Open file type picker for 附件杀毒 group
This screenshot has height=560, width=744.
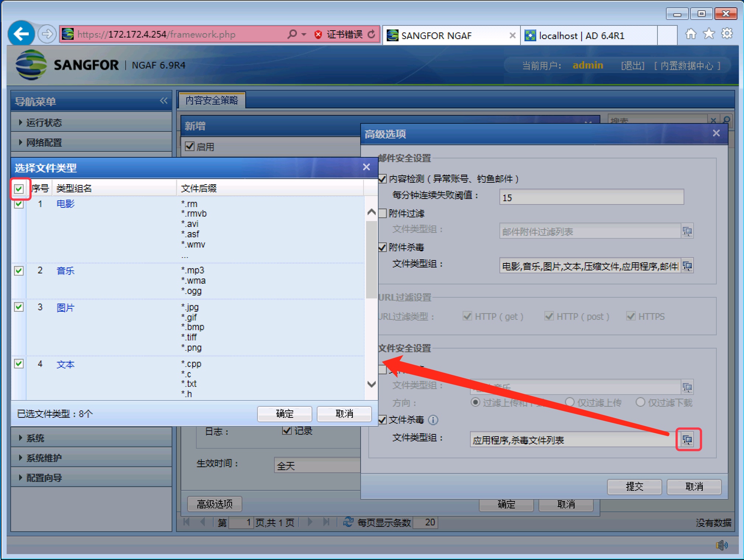(687, 266)
